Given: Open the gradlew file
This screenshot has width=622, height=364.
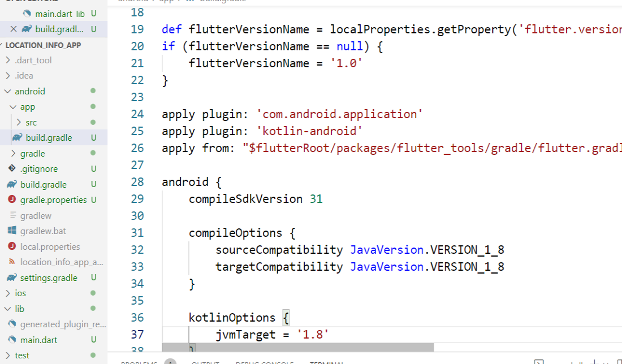Looking at the screenshot, I should 36,215.
